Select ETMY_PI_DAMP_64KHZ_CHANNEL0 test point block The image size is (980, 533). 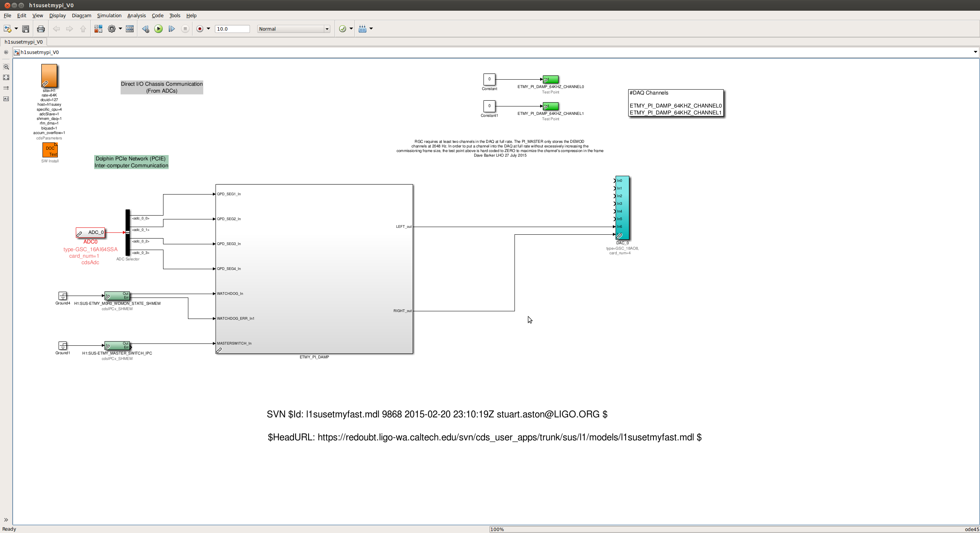tap(550, 79)
